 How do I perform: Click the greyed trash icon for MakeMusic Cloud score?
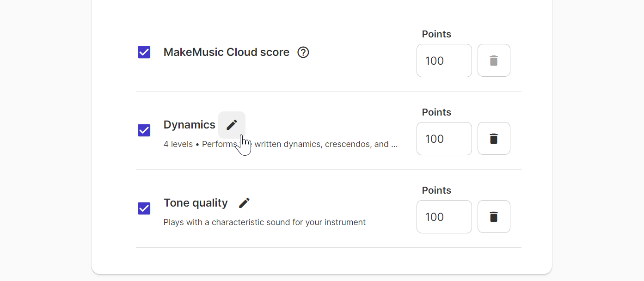point(494,61)
